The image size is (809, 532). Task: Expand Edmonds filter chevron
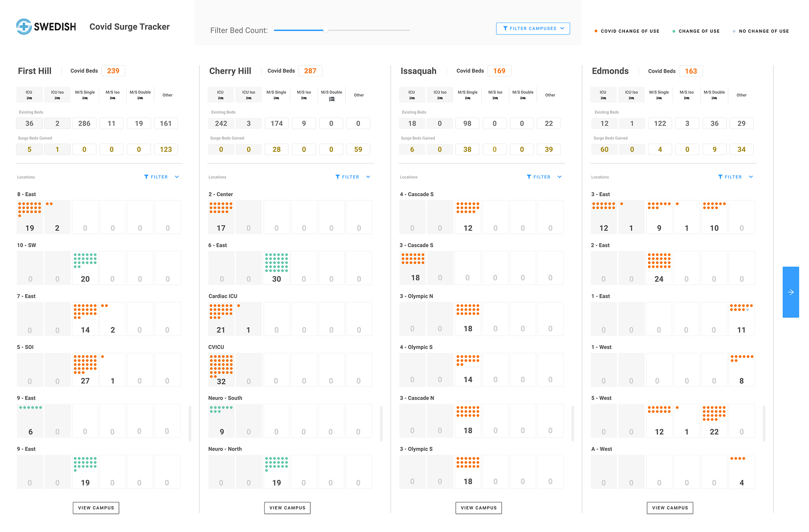pyautogui.click(x=751, y=177)
